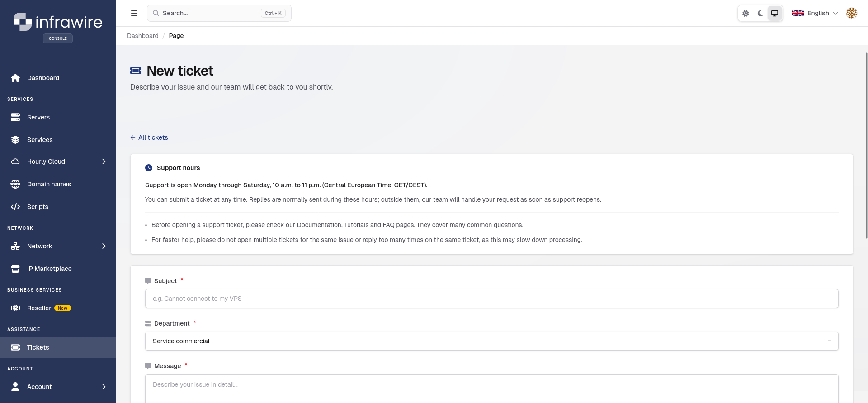Click the Page breadcrumb text
Screen dimensions: 868x403
[x=176, y=36]
